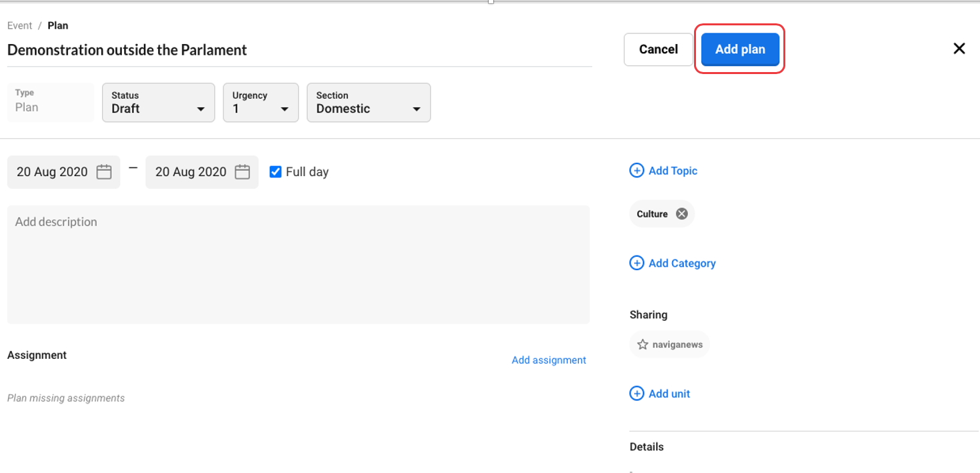Uncheck the Full day checkbox

tap(275, 172)
